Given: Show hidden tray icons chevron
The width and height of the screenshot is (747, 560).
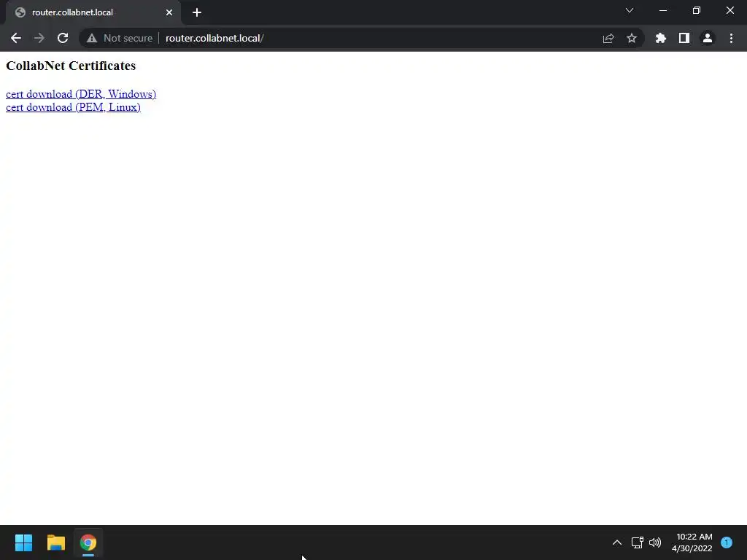Looking at the screenshot, I should pos(617,542).
